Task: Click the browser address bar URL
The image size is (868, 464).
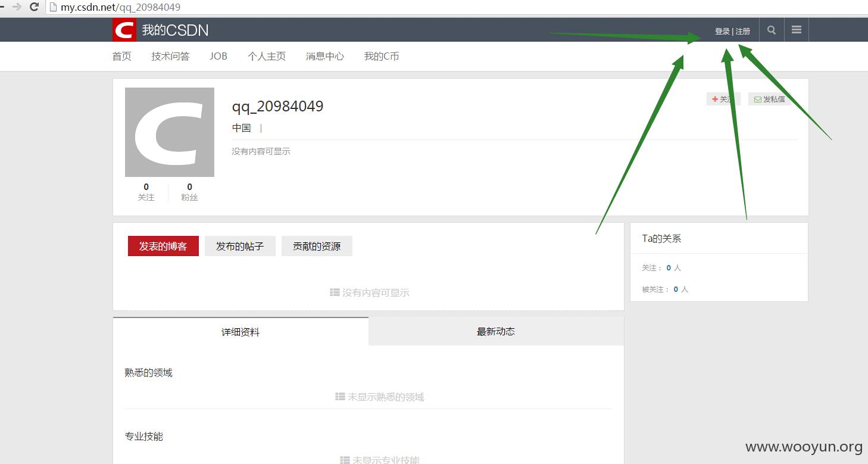Action: coord(120,8)
